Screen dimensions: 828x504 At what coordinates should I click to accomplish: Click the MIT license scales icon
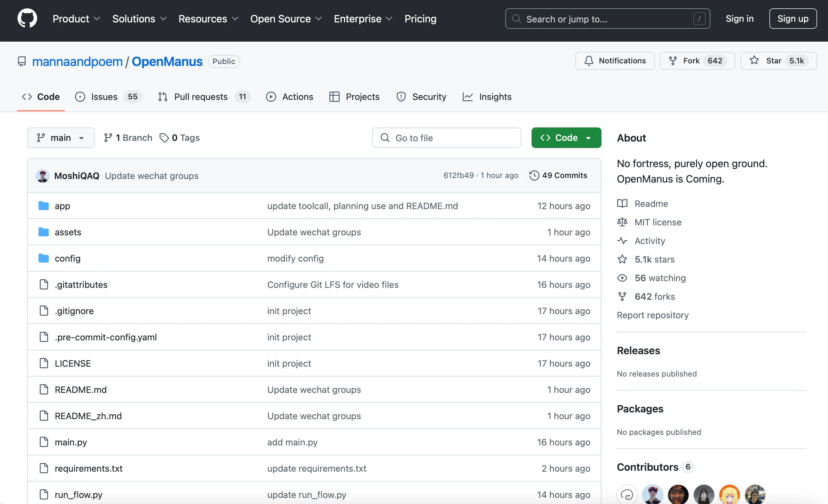[x=622, y=222]
